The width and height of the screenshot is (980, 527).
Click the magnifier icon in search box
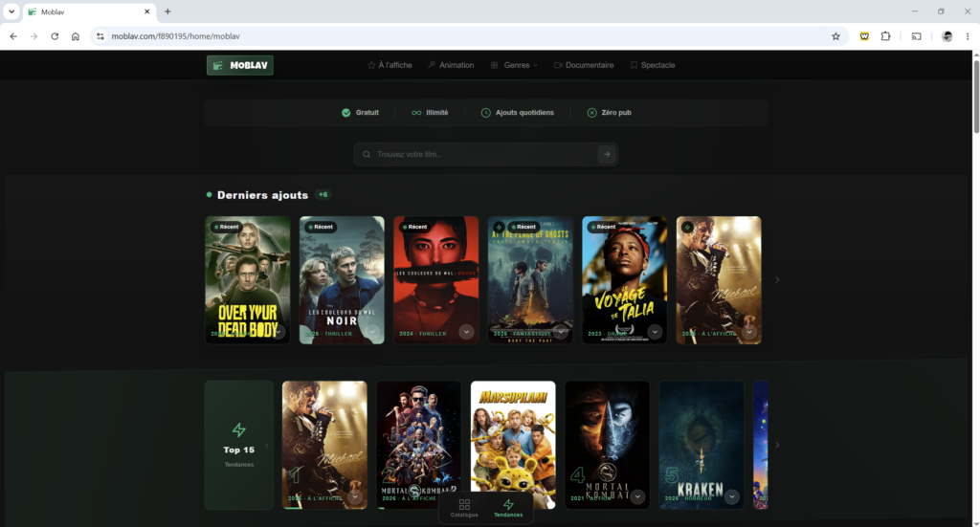point(367,154)
